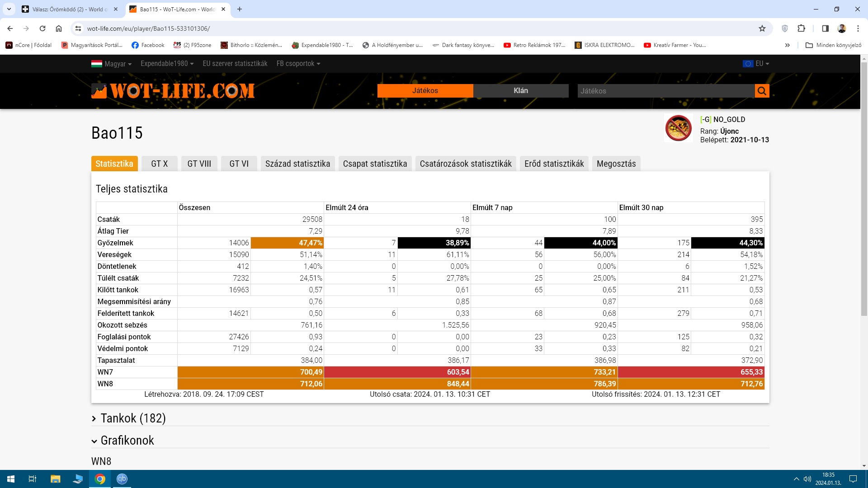Screen dimensions: 868x488
Task: Open the Kreatív Farmer YouTube bookmark
Action: click(675, 45)
